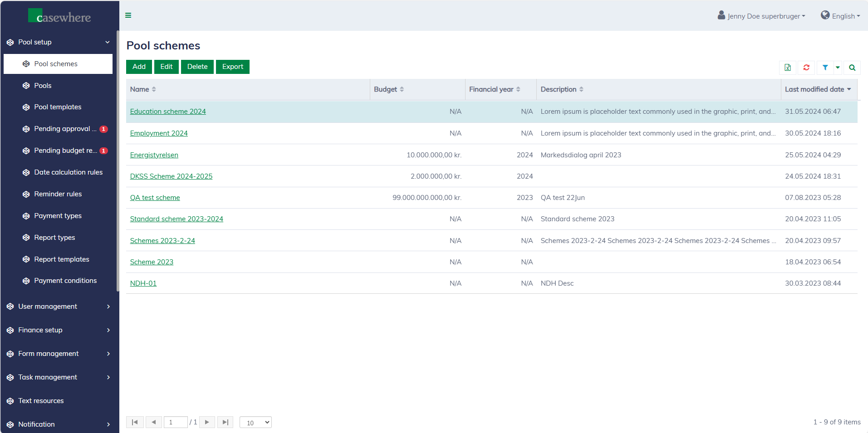Open the English language dropdown
The image size is (868, 433).
tap(840, 16)
